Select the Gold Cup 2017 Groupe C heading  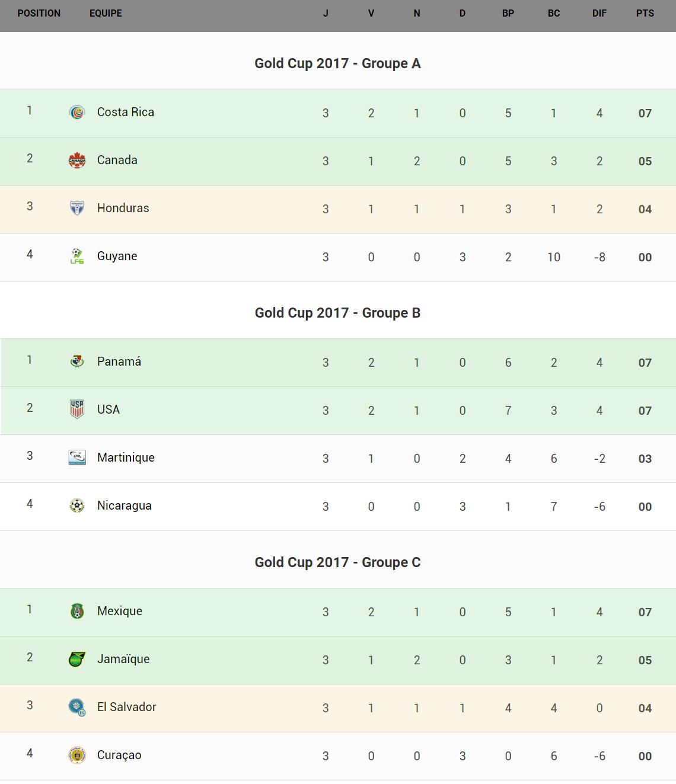pos(337,562)
